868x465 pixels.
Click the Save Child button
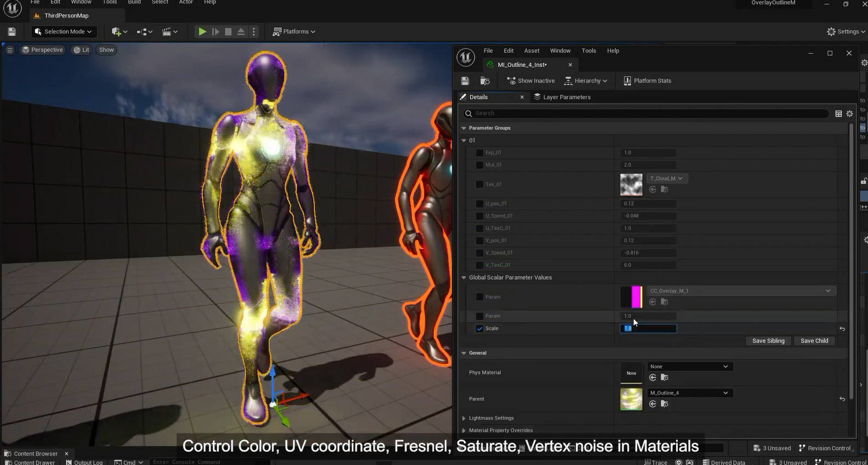(814, 341)
